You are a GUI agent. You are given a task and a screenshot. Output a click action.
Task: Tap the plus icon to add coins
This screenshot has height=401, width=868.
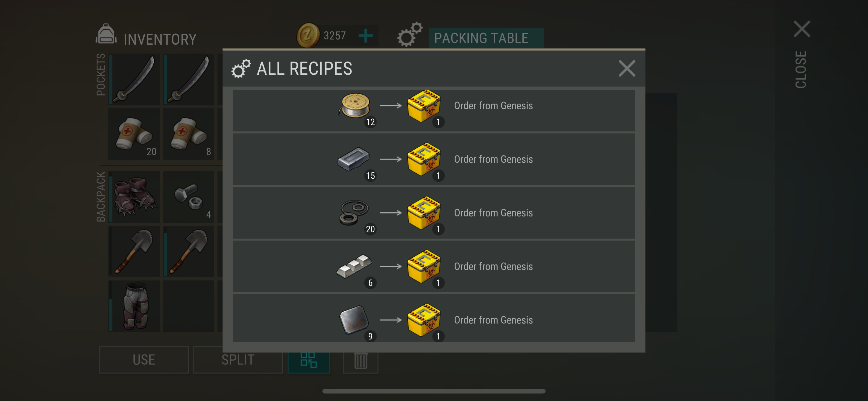(x=365, y=36)
